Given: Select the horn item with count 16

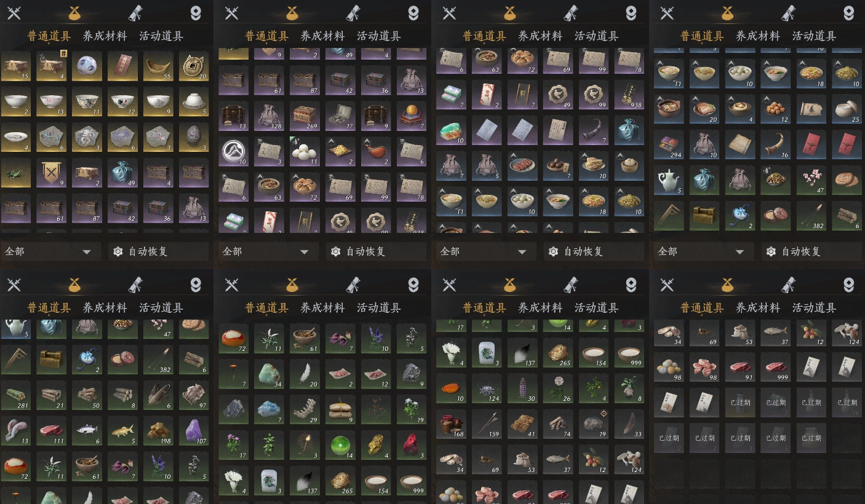Looking at the screenshot, I should click(776, 145).
